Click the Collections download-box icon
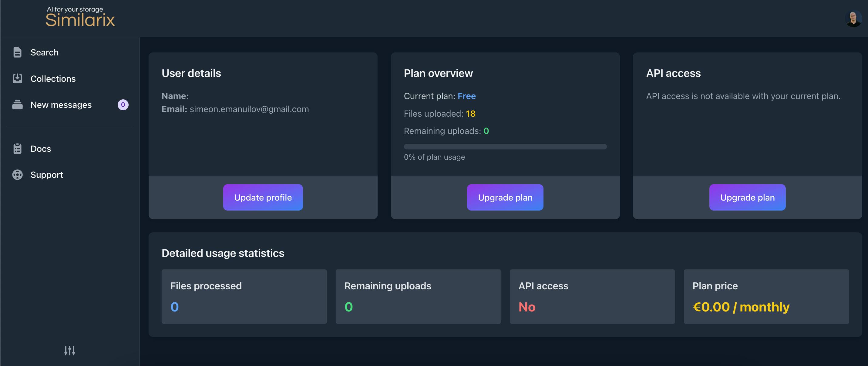The image size is (868, 366). coord(17,78)
